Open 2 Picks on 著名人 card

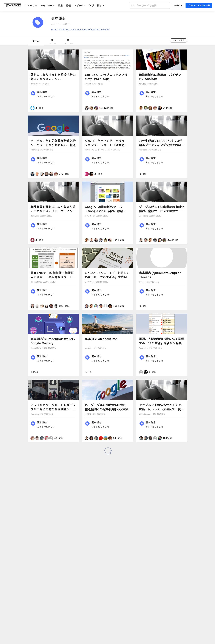(39, 108)
